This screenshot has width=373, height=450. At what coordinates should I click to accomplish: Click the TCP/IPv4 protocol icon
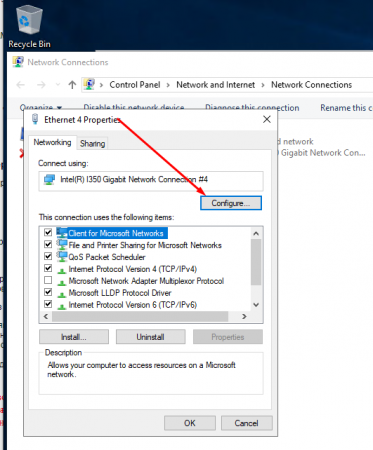pos(62,270)
